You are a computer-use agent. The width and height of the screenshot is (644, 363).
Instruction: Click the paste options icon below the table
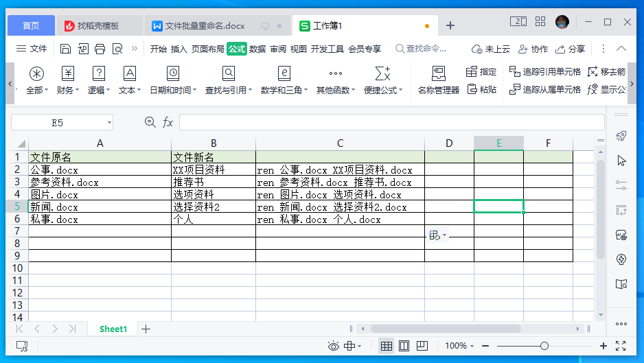[437, 235]
